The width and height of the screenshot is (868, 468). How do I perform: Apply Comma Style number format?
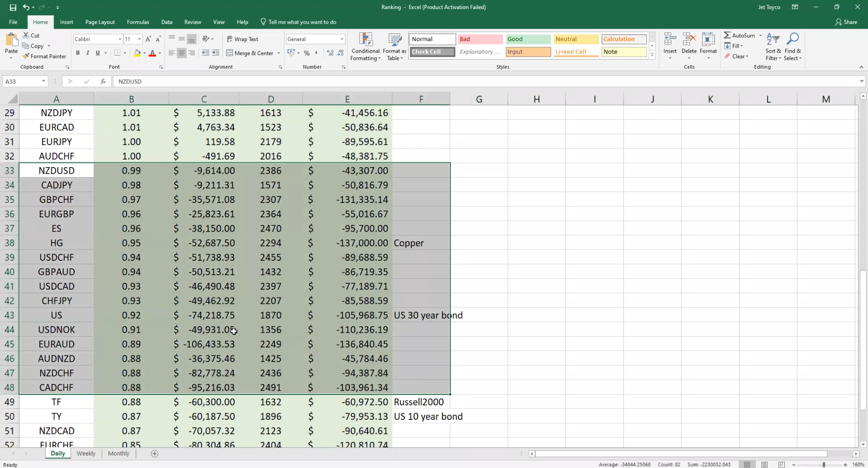(x=316, y=53)
